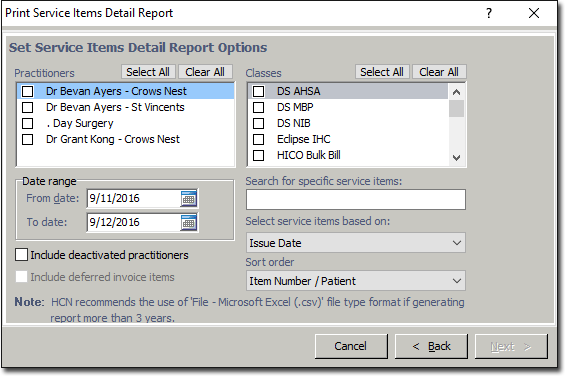
Task: Click the Classes list scrollbar thumb
Action: 456,109
